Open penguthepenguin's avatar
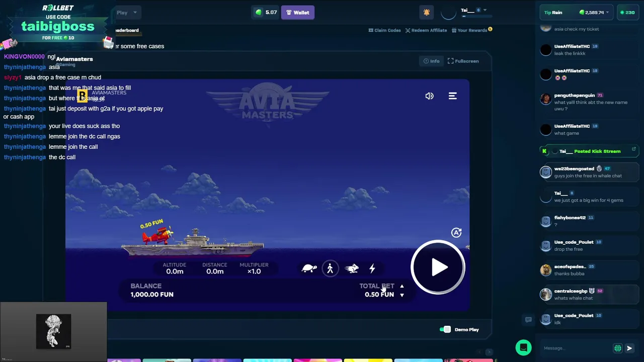The image size is (644, 362). pyautogui.click(x=546, y=99)
